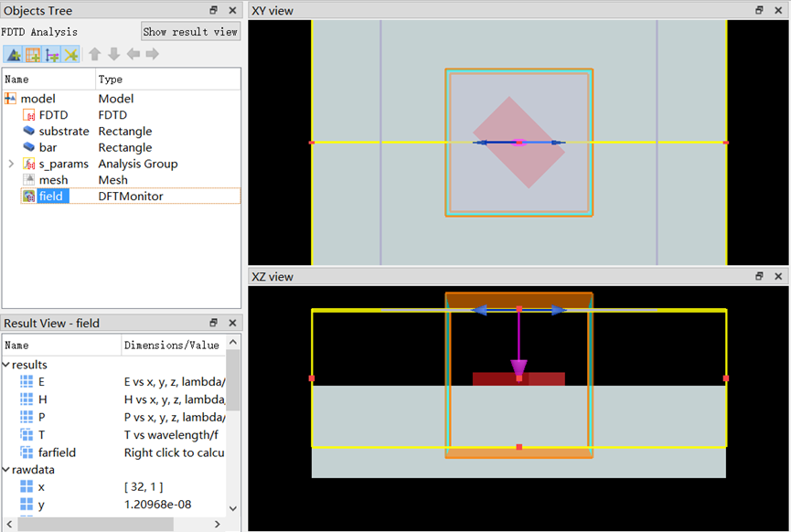Click the left arrow in tree toolbar
Screen dimensions: 791x532
click(x=134, y=54)
